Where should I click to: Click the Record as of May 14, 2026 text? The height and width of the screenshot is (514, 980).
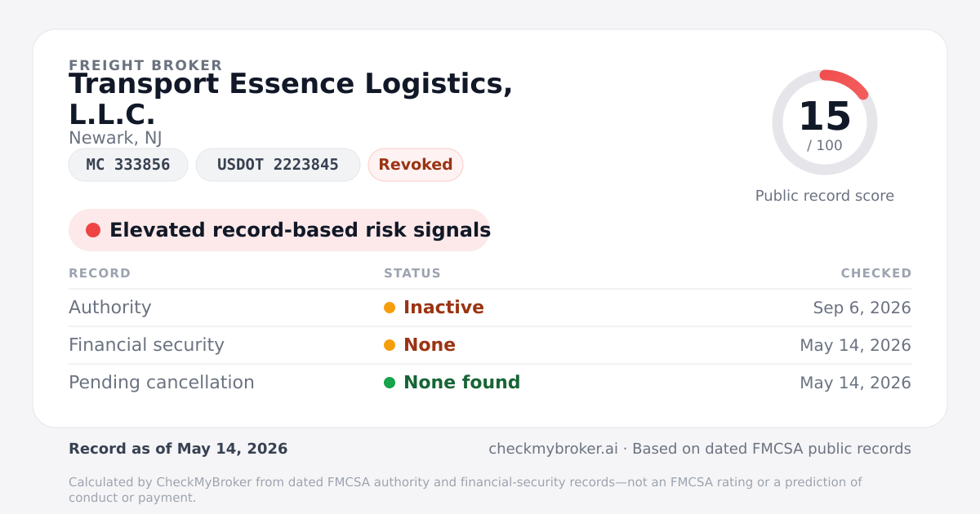click(x=178, y=449)
